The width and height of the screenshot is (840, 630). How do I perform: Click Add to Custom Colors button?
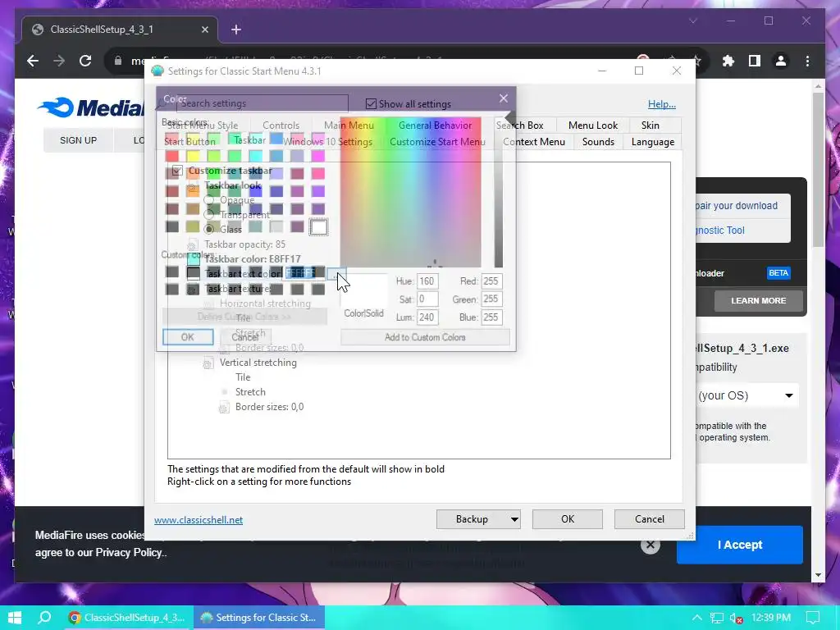425,337
